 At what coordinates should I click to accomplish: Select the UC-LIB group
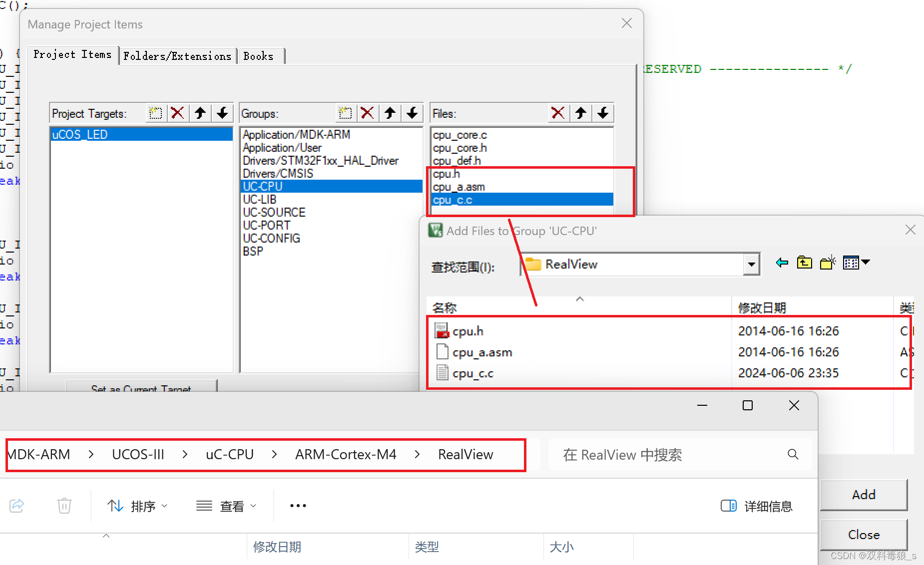[260, 200]
